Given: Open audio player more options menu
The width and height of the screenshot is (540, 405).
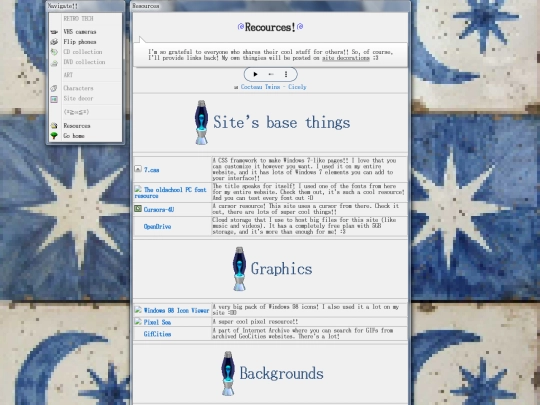Looking at the screenshot, I should [x=286, y=74].
